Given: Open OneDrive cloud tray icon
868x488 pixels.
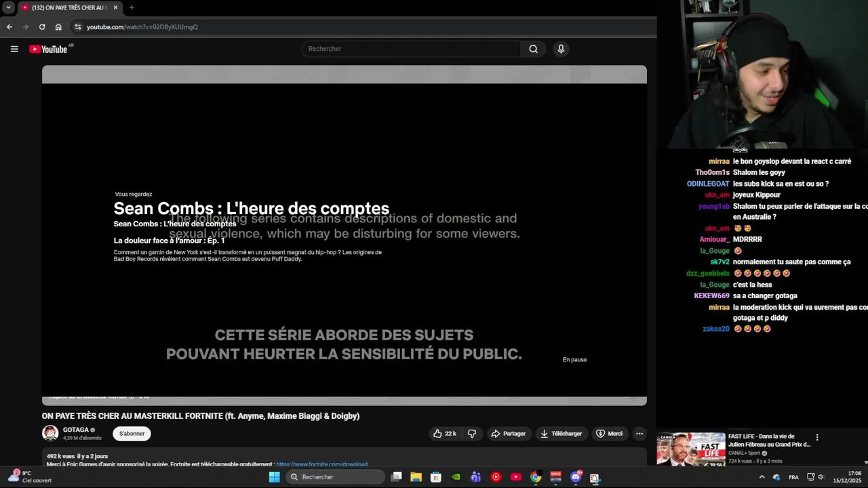Looking at the screenshot, I should [776, 477].
